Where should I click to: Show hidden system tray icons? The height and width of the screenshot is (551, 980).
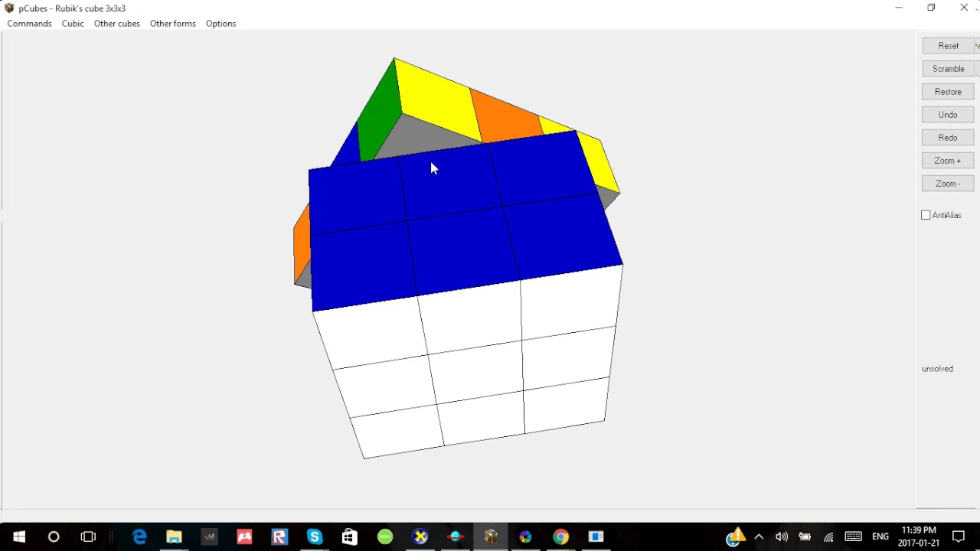pos(759,536)
